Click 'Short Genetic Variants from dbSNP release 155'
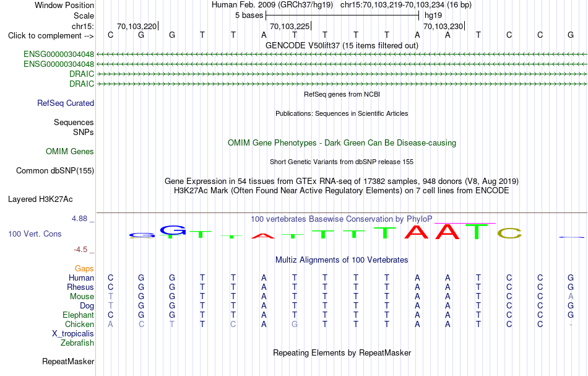Image resolution: width=588 pixels, height=376 pixels. coord(342,162)
